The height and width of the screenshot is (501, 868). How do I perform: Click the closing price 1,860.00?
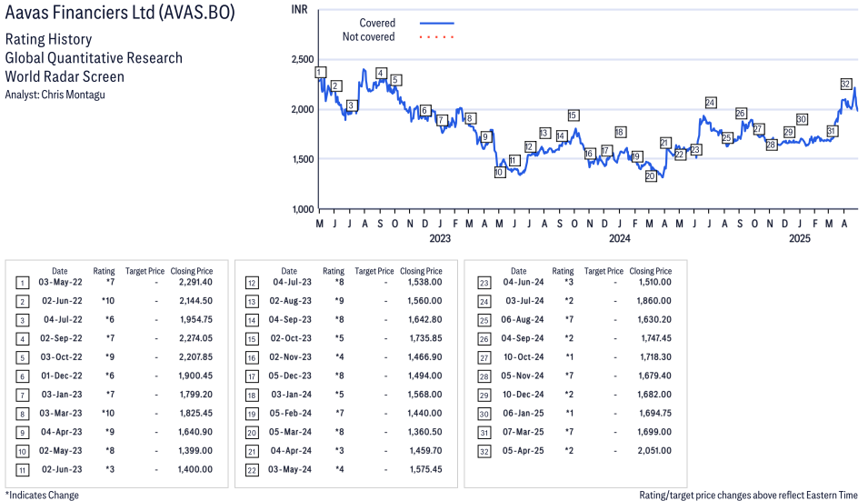coord(654,301)
